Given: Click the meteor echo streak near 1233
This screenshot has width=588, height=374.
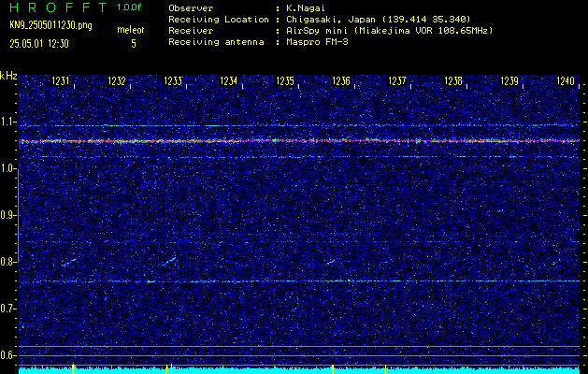Looking at the screenshot, I should (169, 261).
